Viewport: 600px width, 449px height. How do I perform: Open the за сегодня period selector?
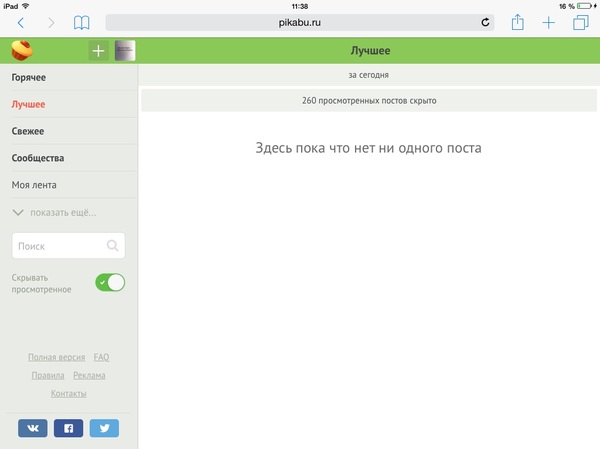point(368,75)
